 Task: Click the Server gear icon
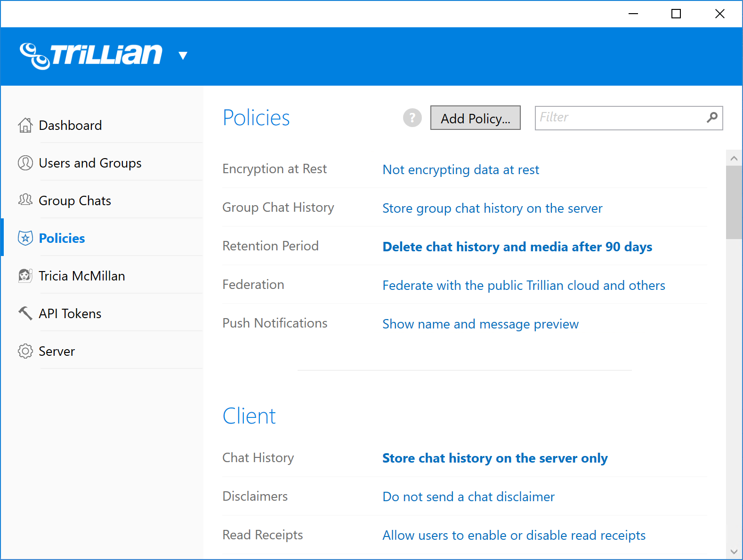pyautogui.click(x=25, y=351)
